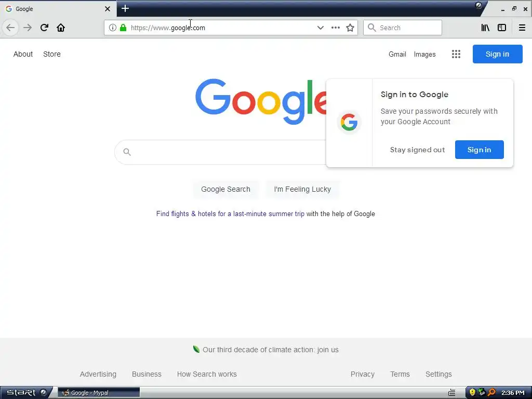Click the green secure padlock icon
532x399 pixels.
123,28
